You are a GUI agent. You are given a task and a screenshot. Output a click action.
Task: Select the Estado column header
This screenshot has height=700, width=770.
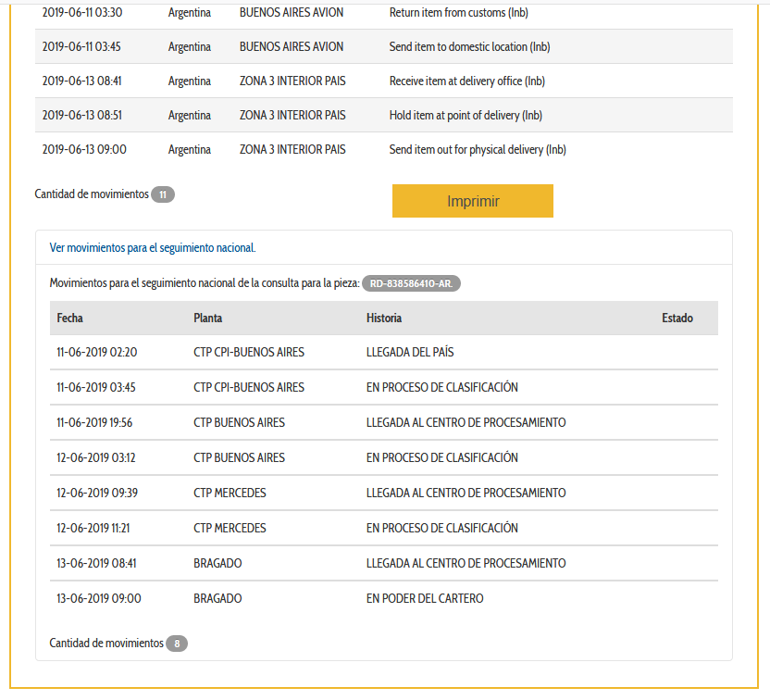coord(677,318)
